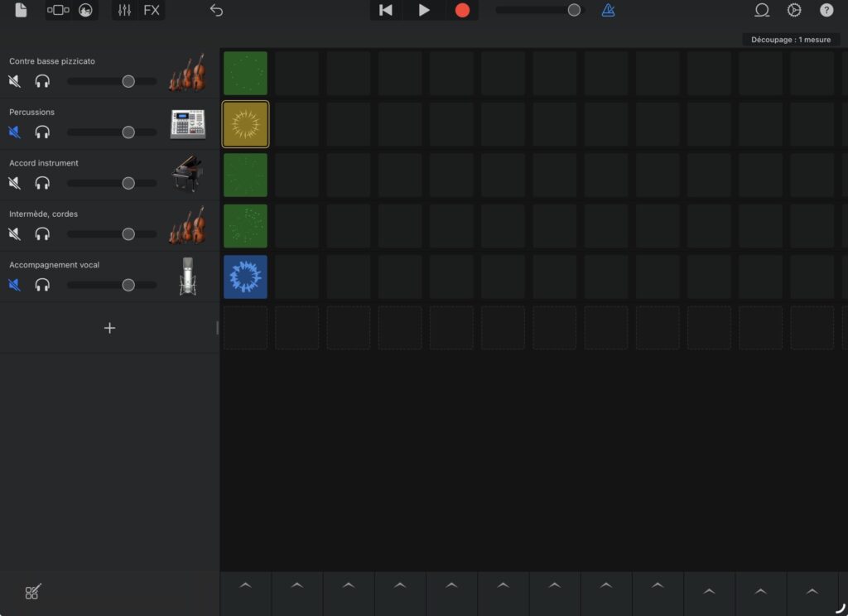Click the undo arrow
Image resolution: width=848 pixels, height=616 pixels.
pyautogui.click(x=216, y=11)
